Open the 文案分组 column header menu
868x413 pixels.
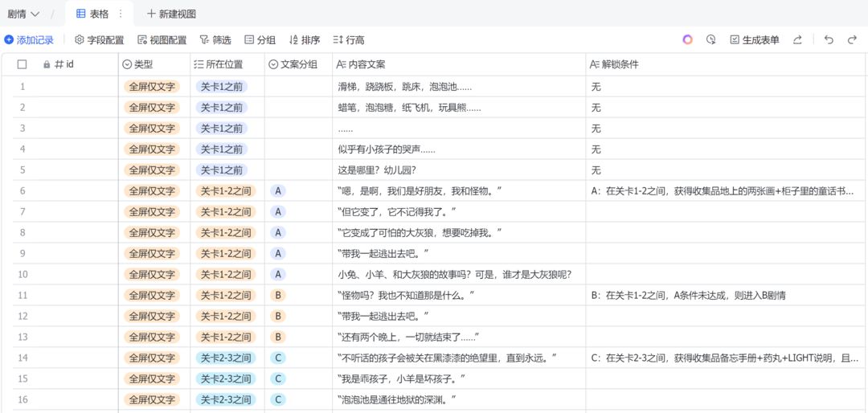(298, 64)
